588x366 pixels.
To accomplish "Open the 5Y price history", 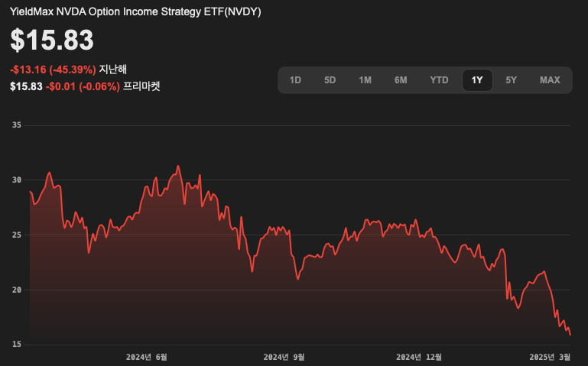I will point(511,80).
